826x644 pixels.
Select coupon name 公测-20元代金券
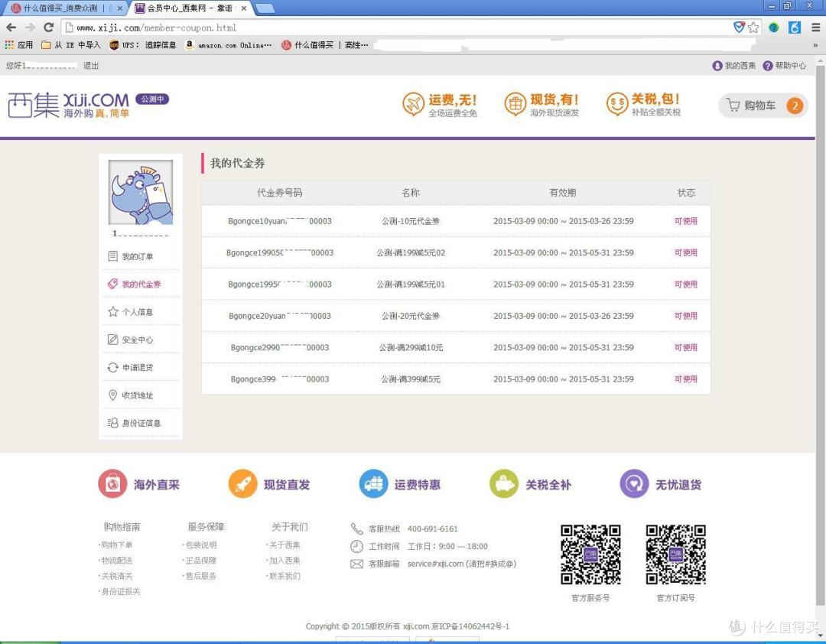click(411, 316)
